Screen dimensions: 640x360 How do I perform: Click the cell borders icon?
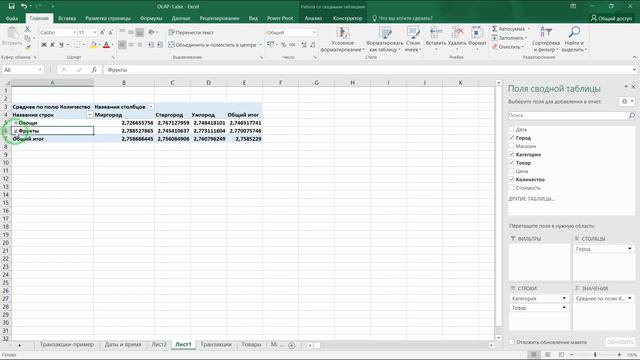coord(77,45)
